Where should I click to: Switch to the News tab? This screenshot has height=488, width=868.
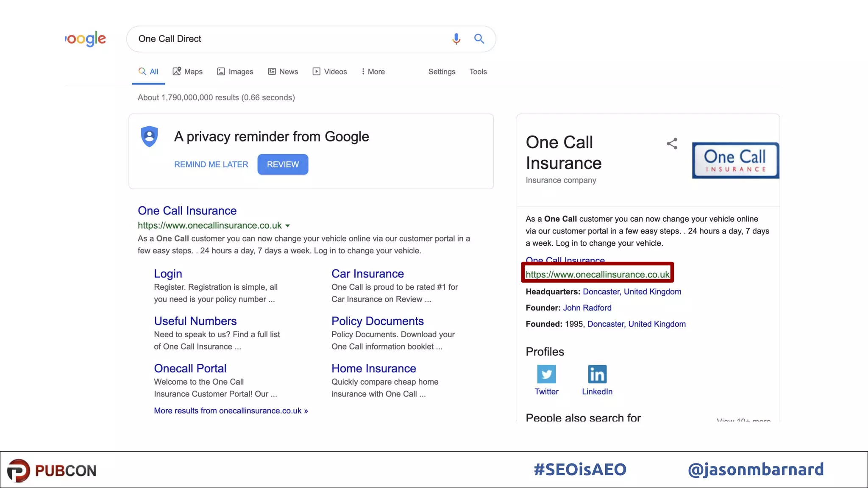(x=283, y=72)
